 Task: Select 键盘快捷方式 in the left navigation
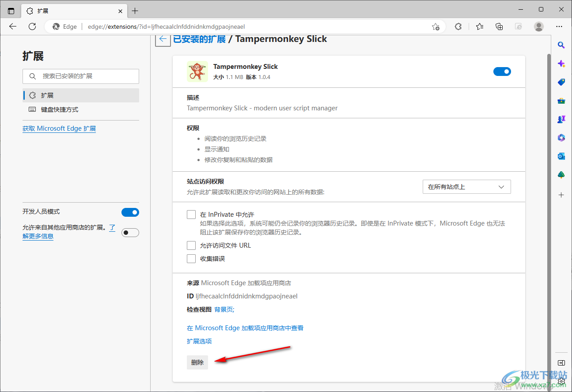point(81,109)
